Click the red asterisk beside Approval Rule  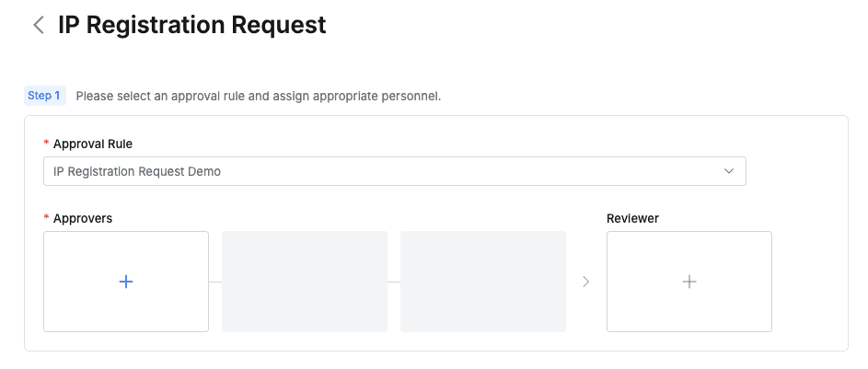[x=46, y=145]
